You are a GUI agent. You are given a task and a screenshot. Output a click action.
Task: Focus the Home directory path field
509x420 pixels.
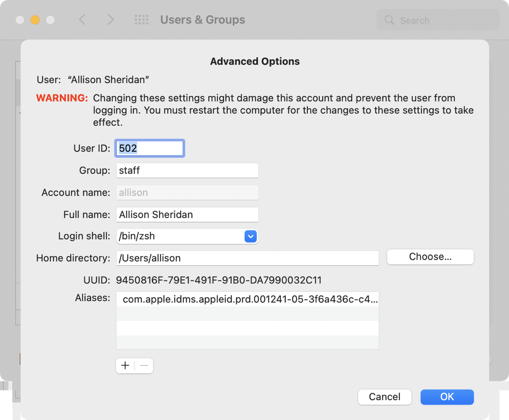tap(247, 258)
